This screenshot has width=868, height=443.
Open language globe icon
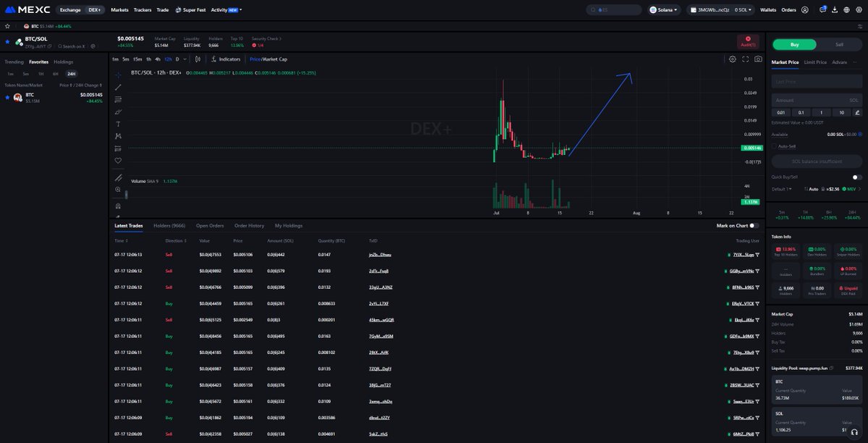(846, 10)
